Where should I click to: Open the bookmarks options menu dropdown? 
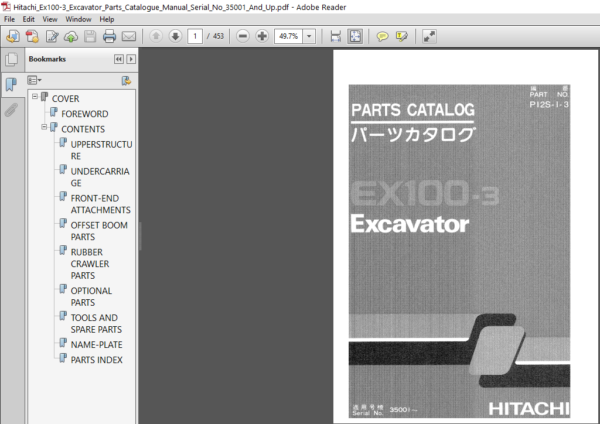pyautogui.click(x=34, y=80)
